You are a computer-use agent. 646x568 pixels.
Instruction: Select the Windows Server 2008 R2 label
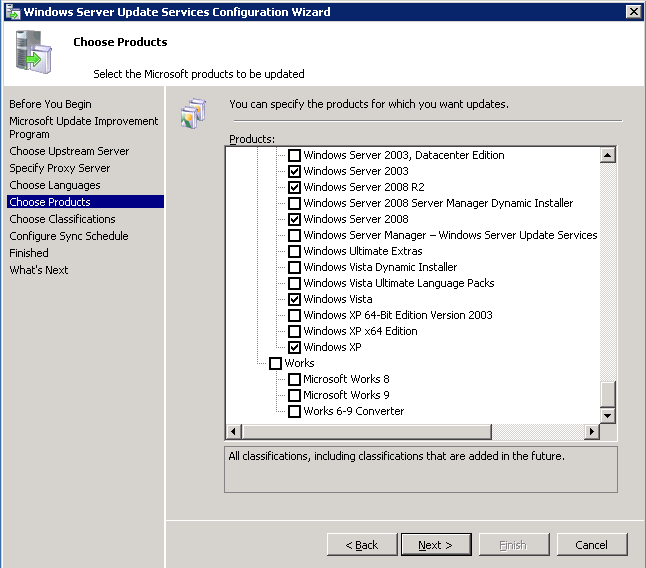point(364,187)
